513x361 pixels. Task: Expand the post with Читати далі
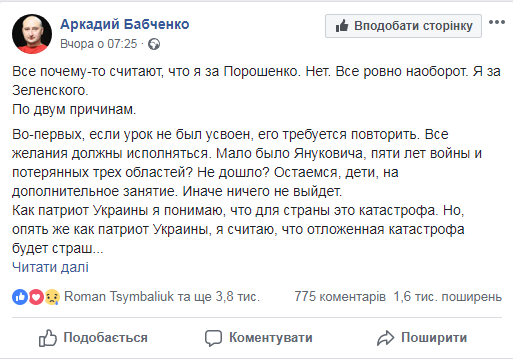[50, 267]
